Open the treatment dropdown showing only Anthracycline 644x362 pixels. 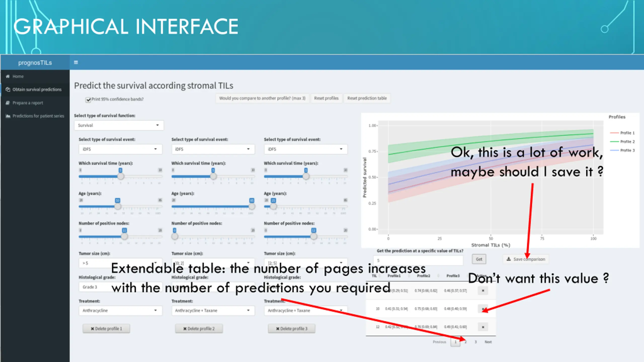click(x=120, y=310)
